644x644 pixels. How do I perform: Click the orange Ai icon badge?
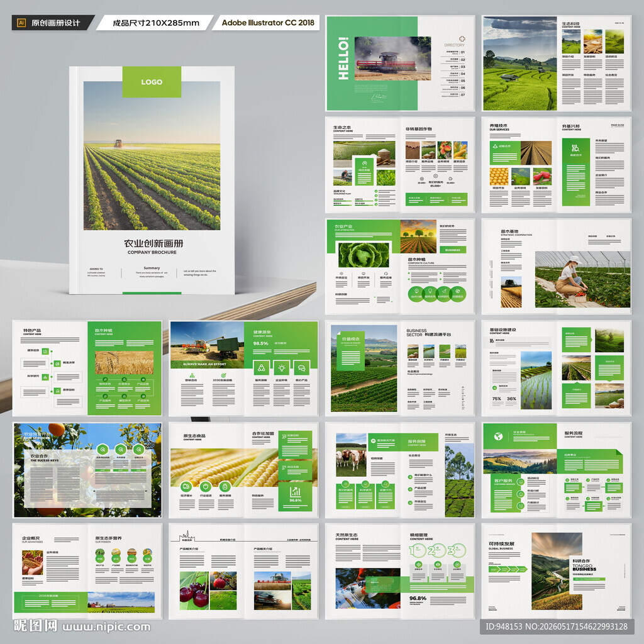click(21, 23)
